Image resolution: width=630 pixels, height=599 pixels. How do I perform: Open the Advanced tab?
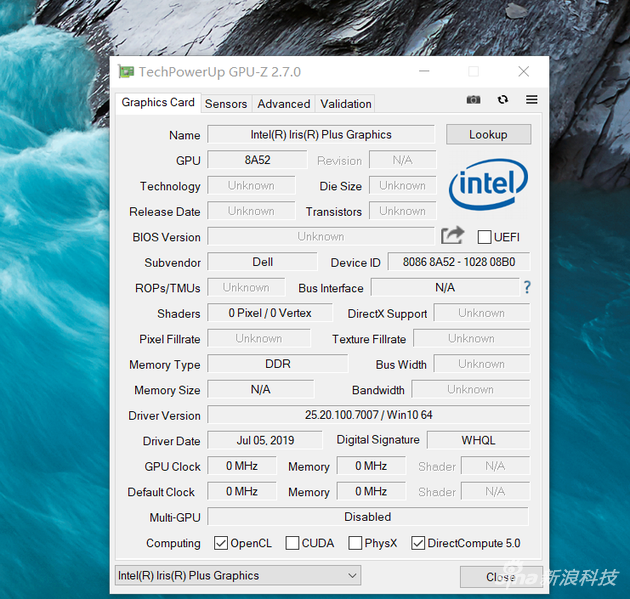coord(283,104)
